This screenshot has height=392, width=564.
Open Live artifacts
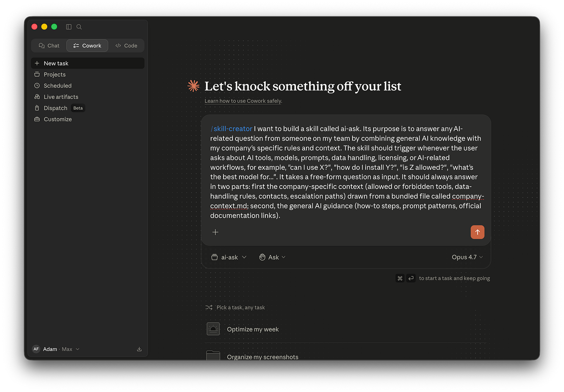click(x=88, y=97)
